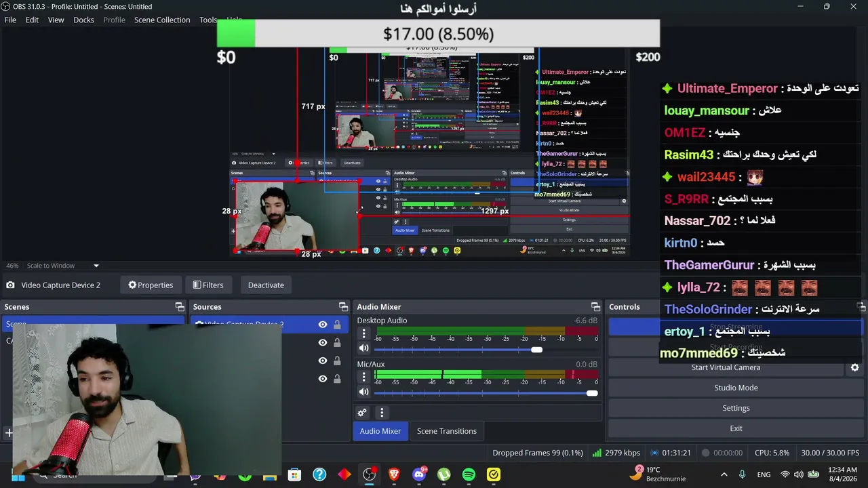The image size is (868, 488).
Task: Click the Exit button in Controls
Action: [x=736, y=428]
